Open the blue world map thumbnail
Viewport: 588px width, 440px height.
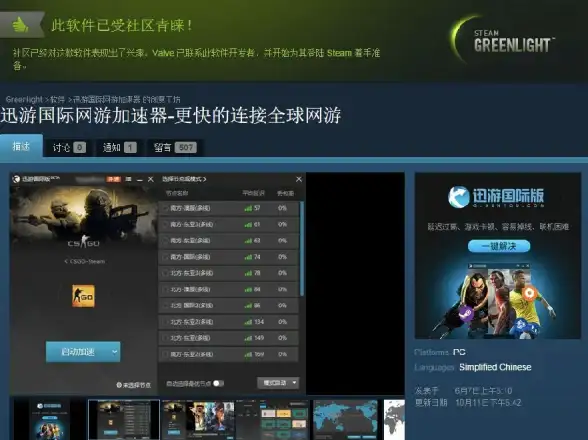pyautogui.click(x=345, y=420)
